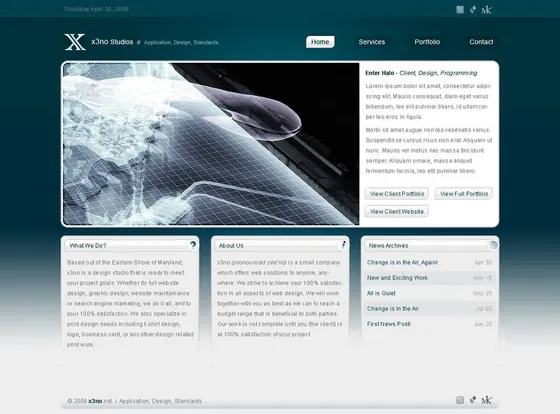Viewport: 560px width, 414px height.
Task: Open the Home navigation tab
Action: pos(320,42)
